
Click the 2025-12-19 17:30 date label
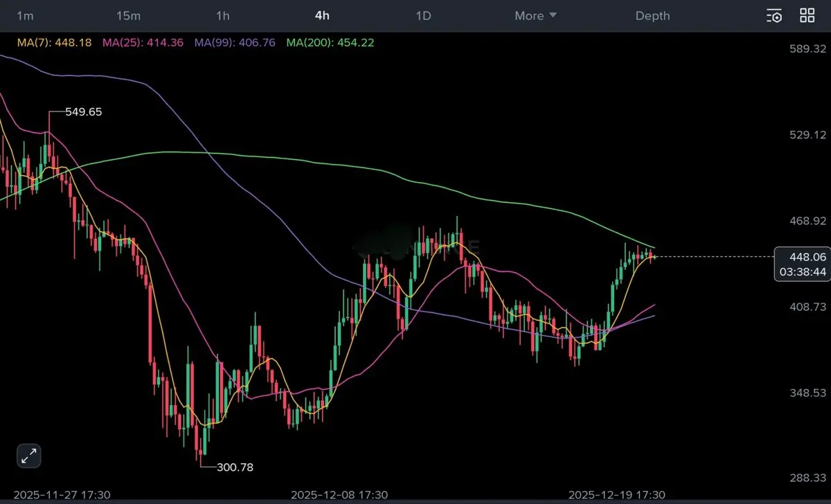point(616,495)
